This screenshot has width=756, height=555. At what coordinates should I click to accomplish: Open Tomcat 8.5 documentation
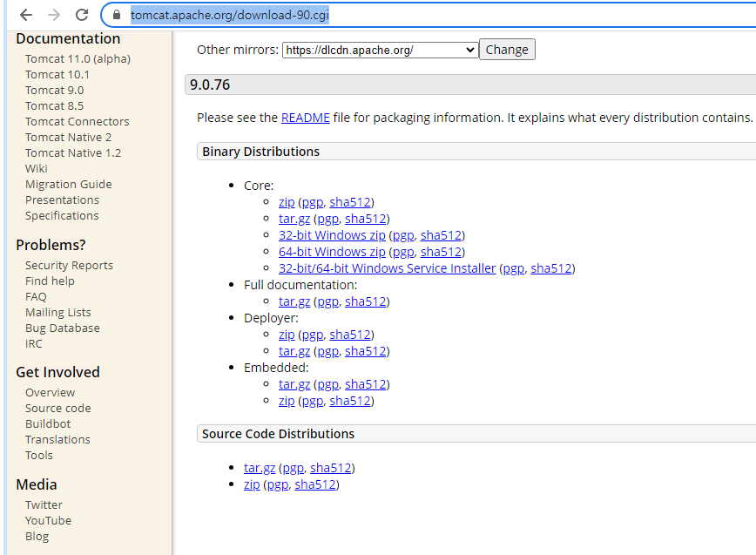pos(54,105)
